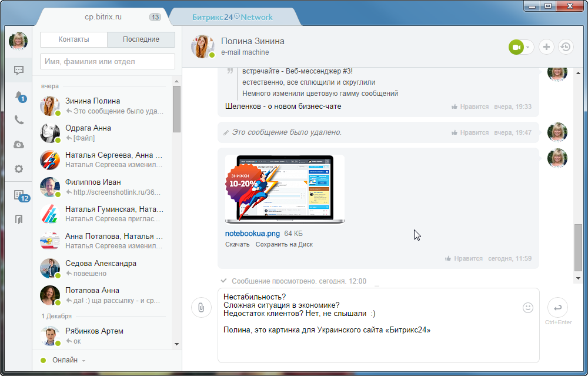Open chat with Зинина Полина
This screenshot has width=588, height=376.
click(x=102, y=106)
